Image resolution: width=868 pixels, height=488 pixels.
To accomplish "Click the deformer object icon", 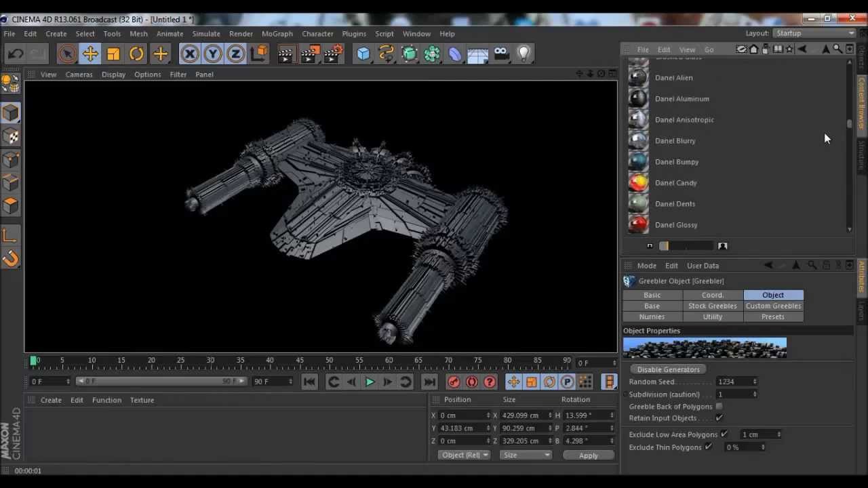I will tap(455, 54).
